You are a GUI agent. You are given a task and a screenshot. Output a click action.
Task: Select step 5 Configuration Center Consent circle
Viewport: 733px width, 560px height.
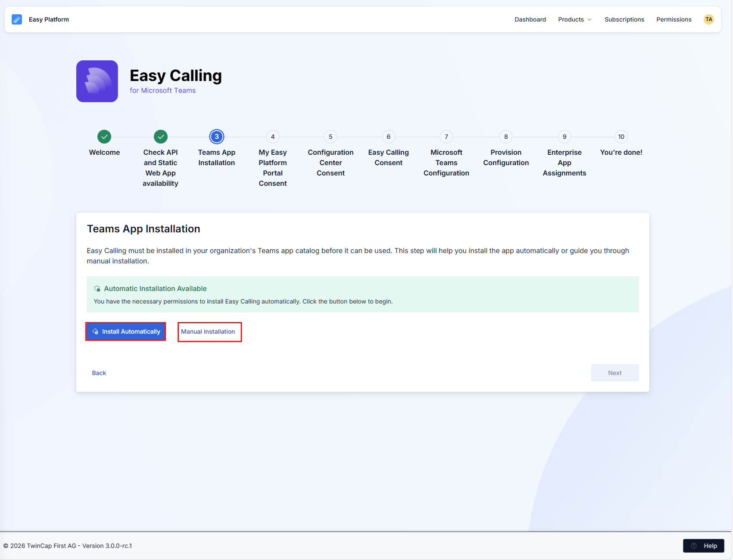[x=331, y=137]
